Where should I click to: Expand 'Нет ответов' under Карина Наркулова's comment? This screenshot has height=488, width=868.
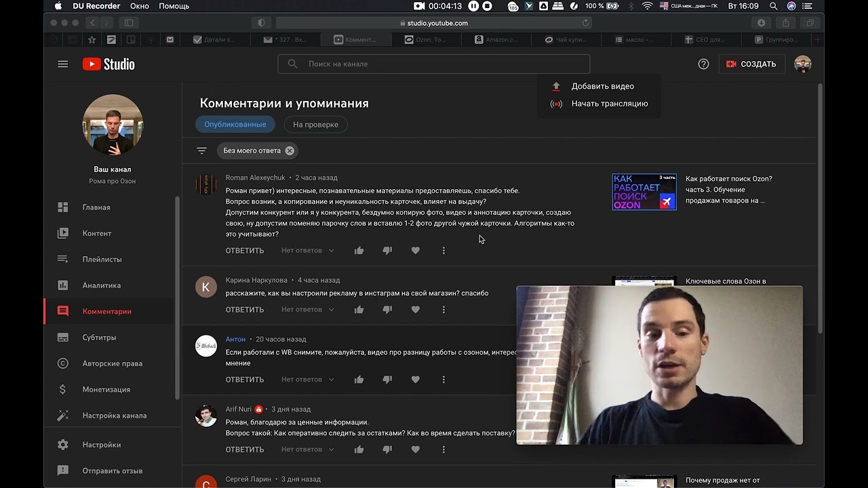click(x=308, y=310)
